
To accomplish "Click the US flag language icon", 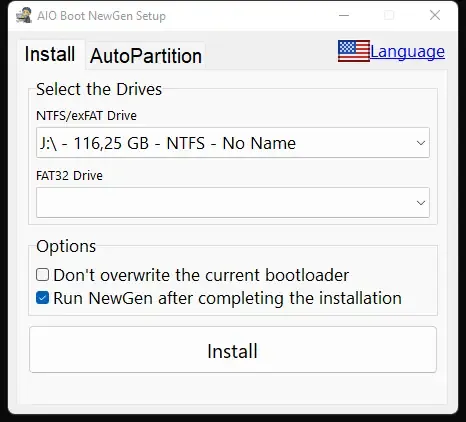I will pos(354,51).
